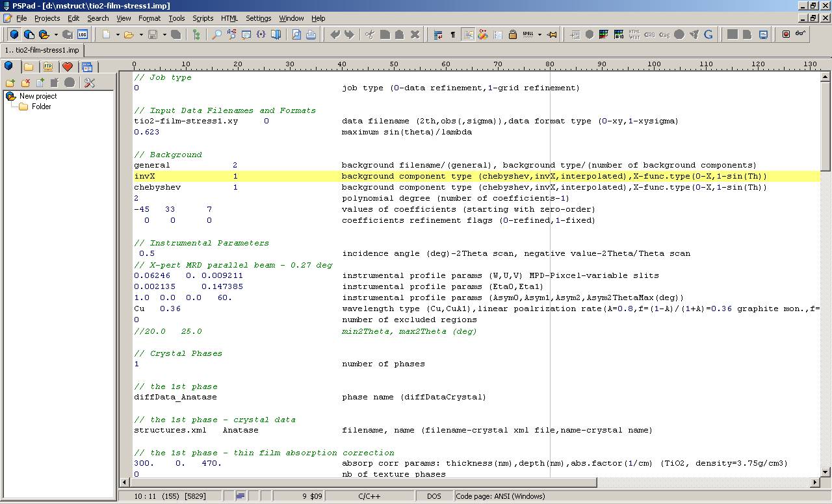Click the Stay-on-top pin toolbar icon
The image size is (832, 504).
tap(552, 34)
